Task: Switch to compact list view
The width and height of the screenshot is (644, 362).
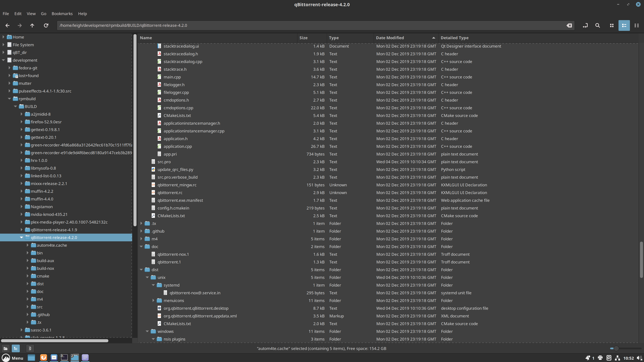Action: (636, 25)
